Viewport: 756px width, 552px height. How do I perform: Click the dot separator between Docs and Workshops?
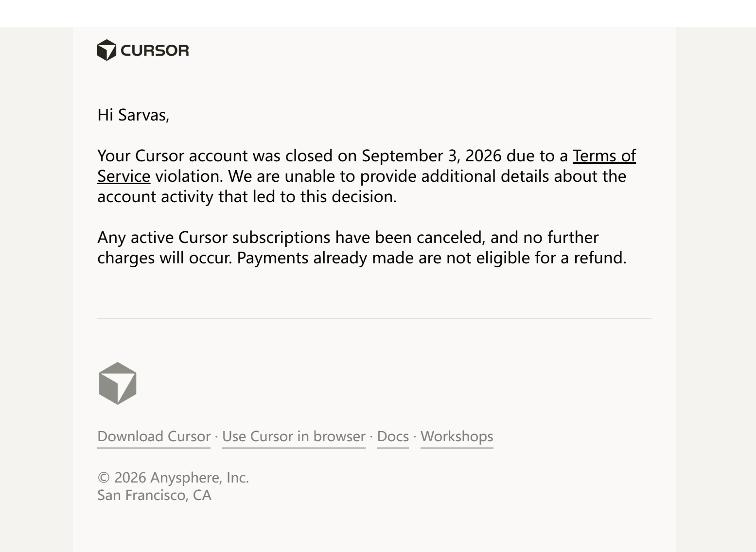point(415,437)
